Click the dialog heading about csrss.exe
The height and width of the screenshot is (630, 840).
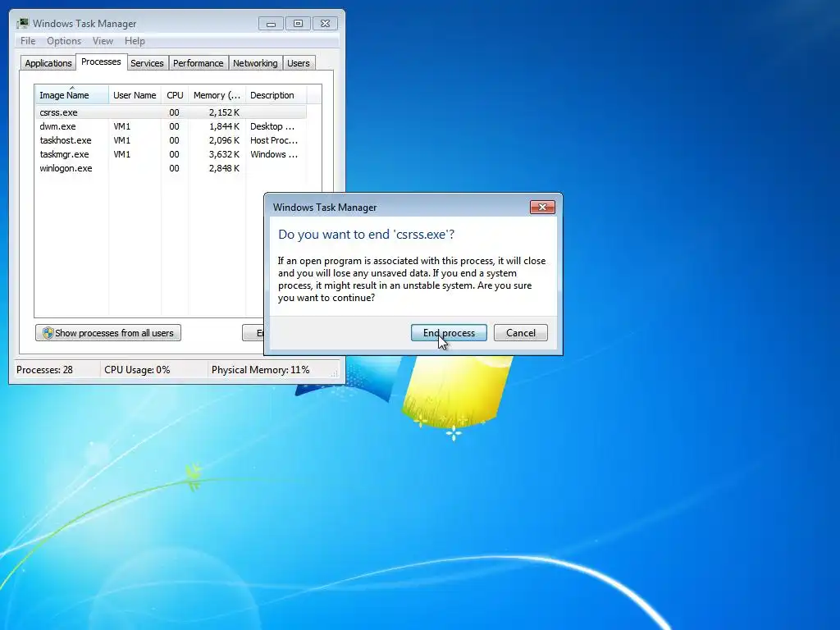tap(367, 234)
